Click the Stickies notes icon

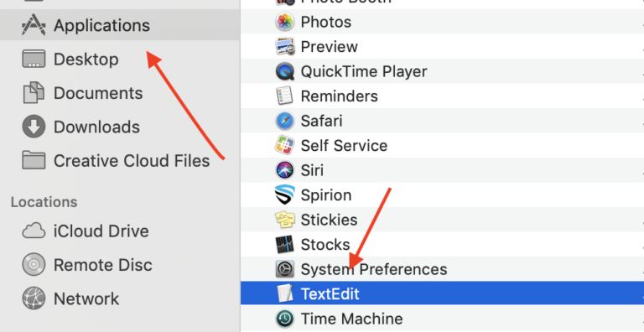pyautogui.click(x=284, y=220)
